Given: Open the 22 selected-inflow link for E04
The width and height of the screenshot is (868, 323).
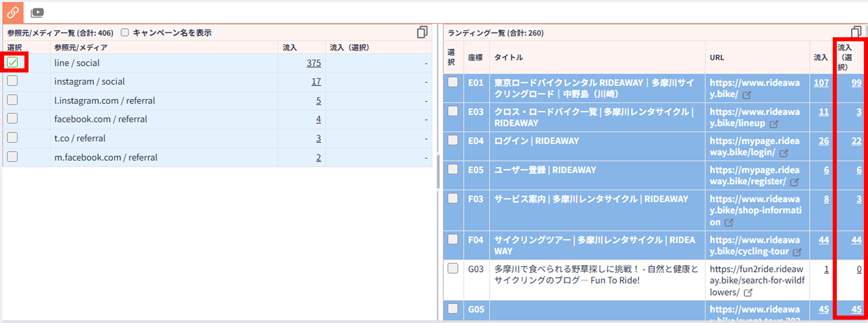Looking at the screenshot, I should 856,141.
